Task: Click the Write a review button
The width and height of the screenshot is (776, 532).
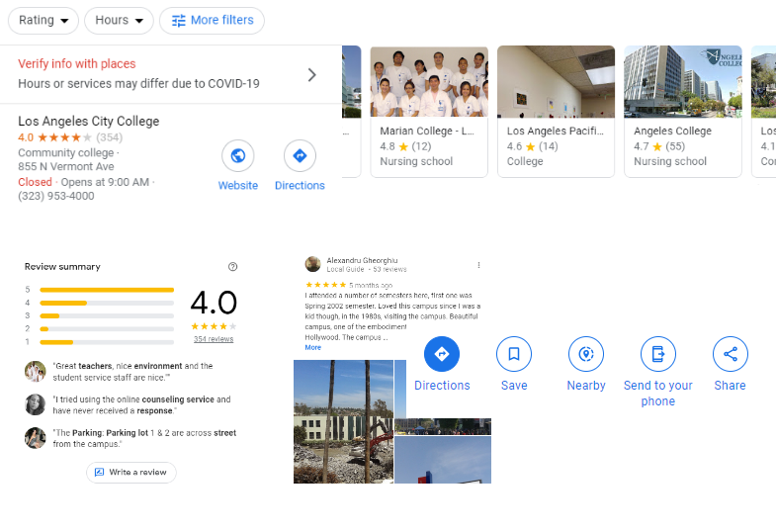Action: (131, 472)
